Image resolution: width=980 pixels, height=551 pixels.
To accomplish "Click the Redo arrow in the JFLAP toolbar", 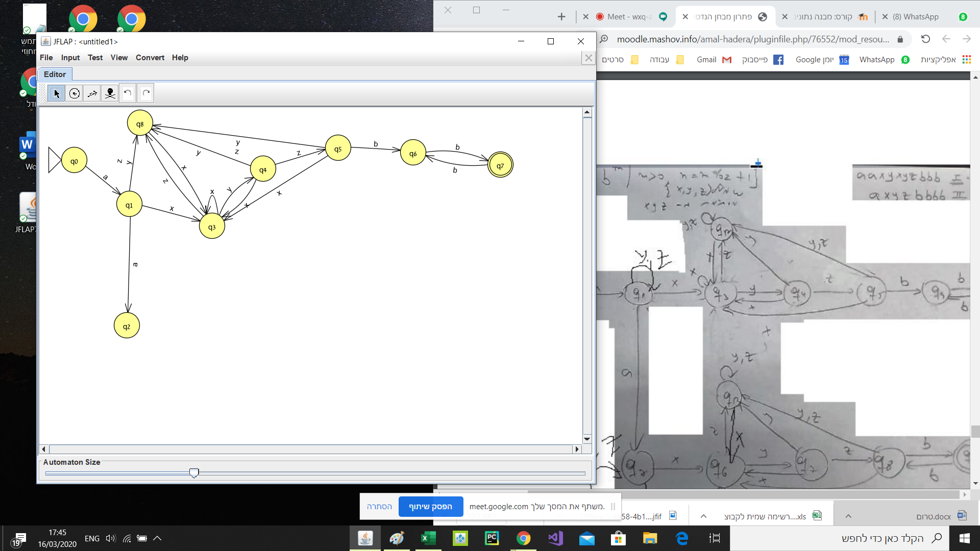I will (x=146, y=93).
